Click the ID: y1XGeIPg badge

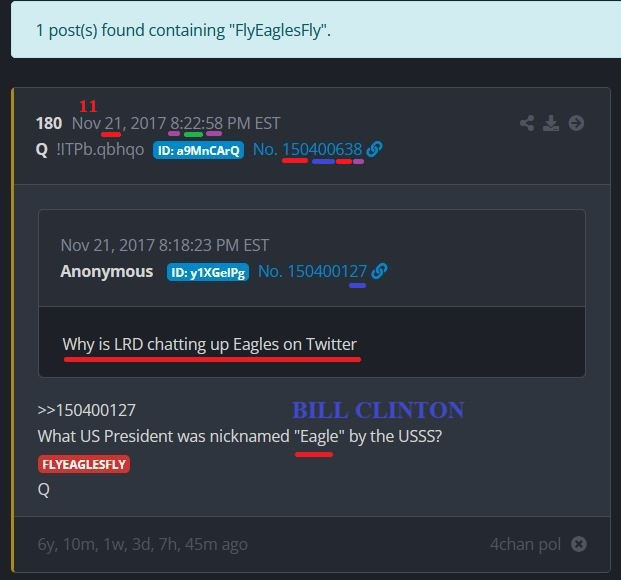[208, 272]
